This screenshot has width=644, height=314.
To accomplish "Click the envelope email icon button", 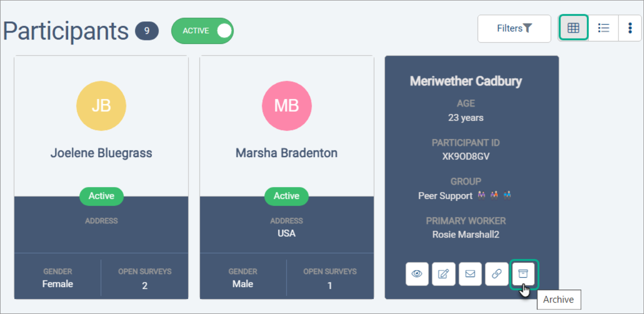I will tap(470, 273).
